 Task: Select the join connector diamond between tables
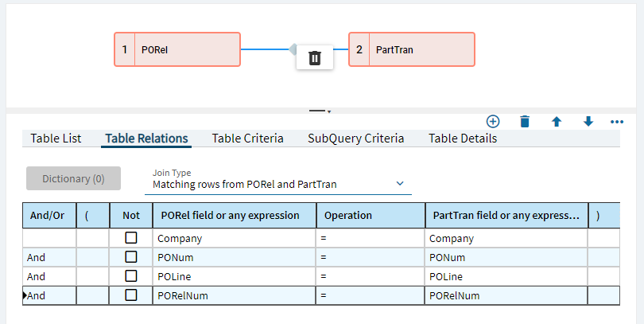coord(293,49)
